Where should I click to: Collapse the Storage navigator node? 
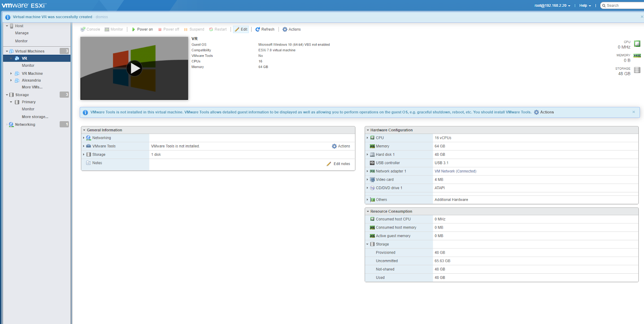[x=7, y=95]
